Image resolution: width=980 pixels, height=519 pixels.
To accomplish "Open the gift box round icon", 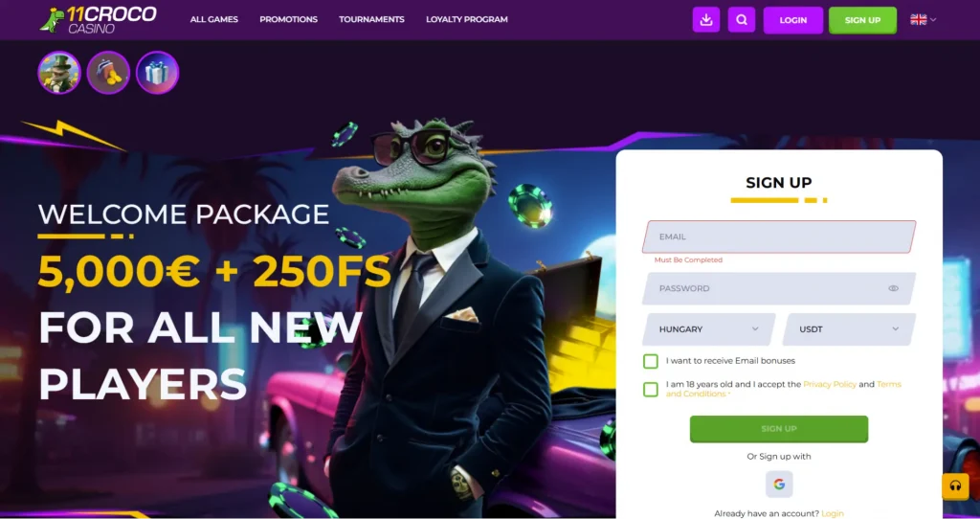I will 158,73.
